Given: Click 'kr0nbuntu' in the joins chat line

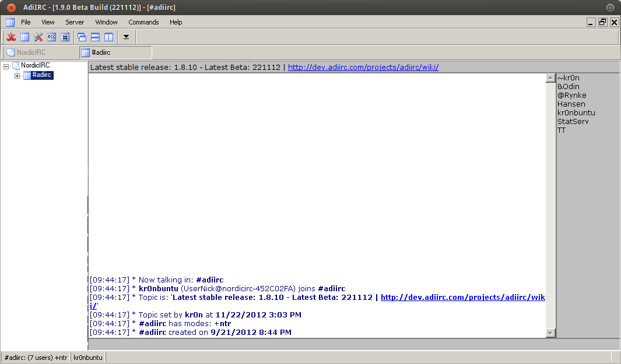Looking at the screenshot, I should 159,289.
